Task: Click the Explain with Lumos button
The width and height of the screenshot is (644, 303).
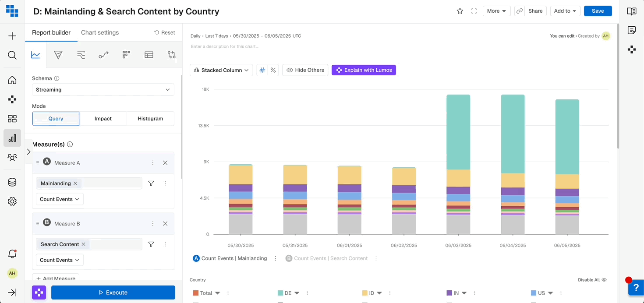Action: tap(364, 70)
